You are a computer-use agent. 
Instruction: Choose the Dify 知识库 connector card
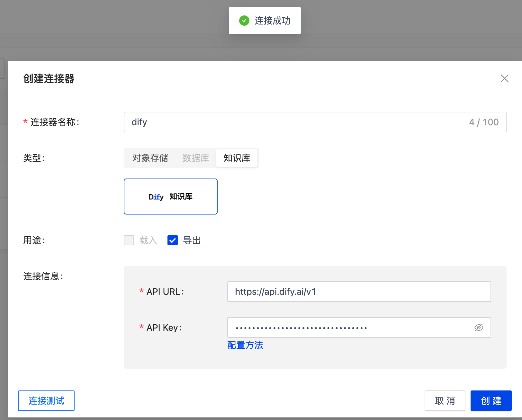point(171,197)
